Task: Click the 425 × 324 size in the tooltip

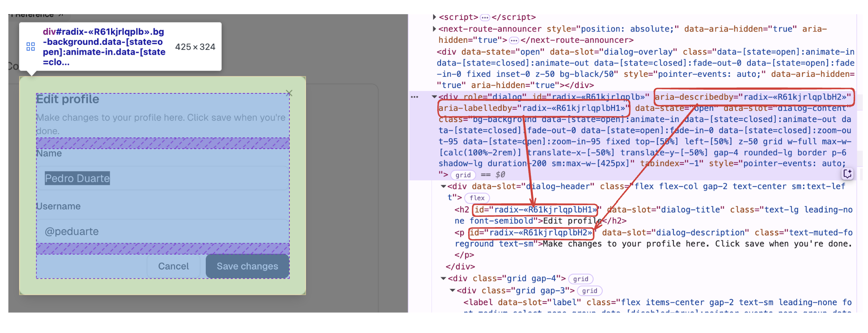Action: tap(195, 47)
